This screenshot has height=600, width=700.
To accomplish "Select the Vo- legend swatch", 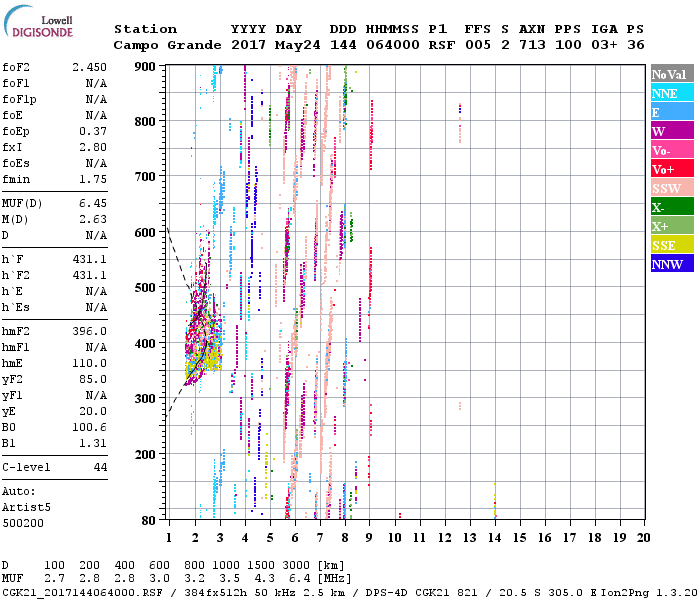I will (672, 150).
